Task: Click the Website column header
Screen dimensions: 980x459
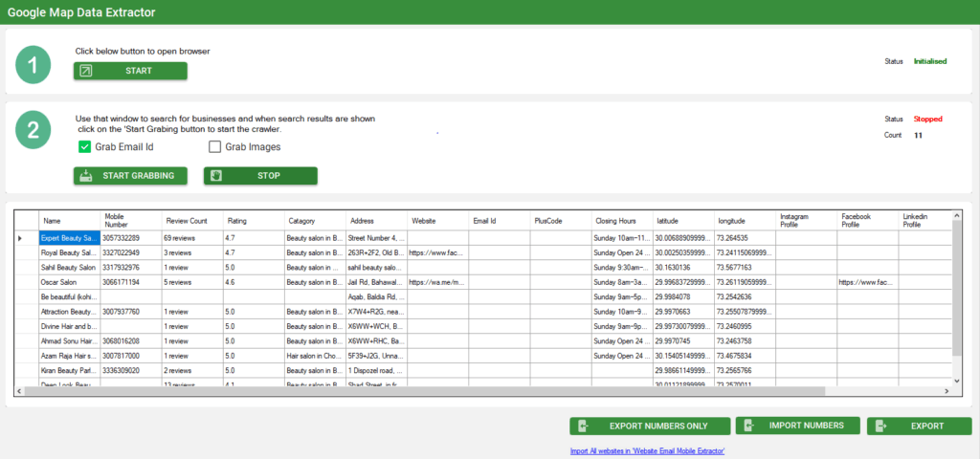Action: tap(437, 221)
